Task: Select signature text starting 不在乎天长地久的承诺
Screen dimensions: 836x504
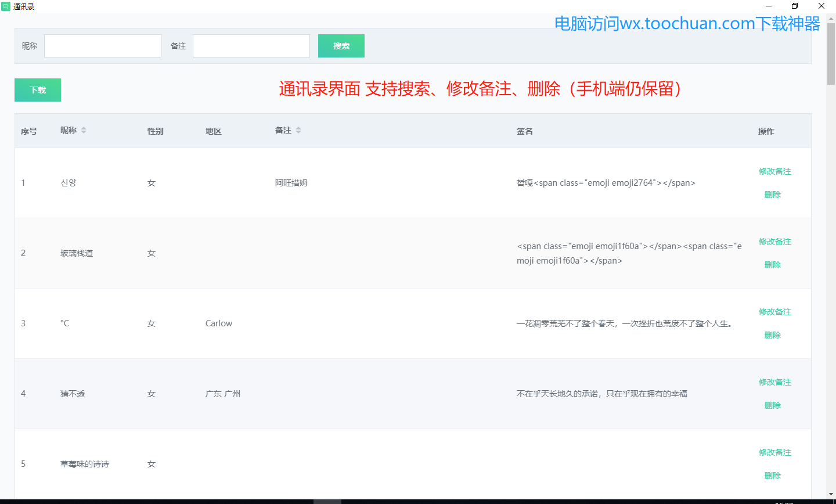Action: pos(602,394)
